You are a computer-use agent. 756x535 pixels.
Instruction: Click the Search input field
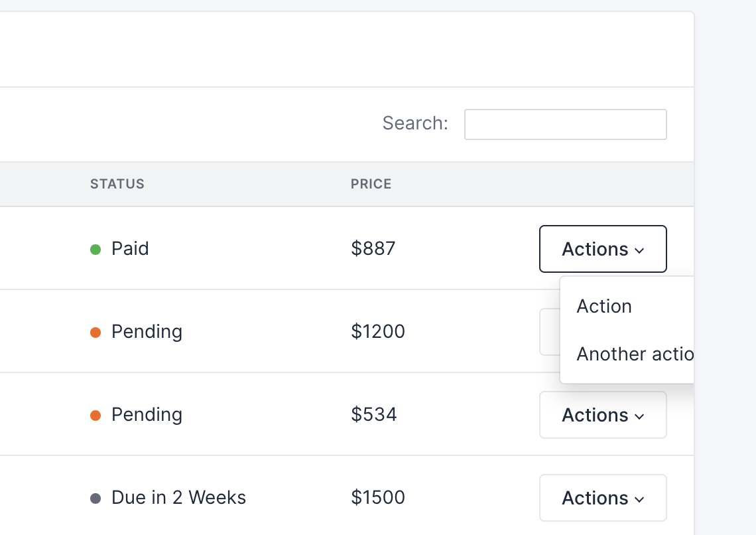pyautogui.click(x=565, y=125)
